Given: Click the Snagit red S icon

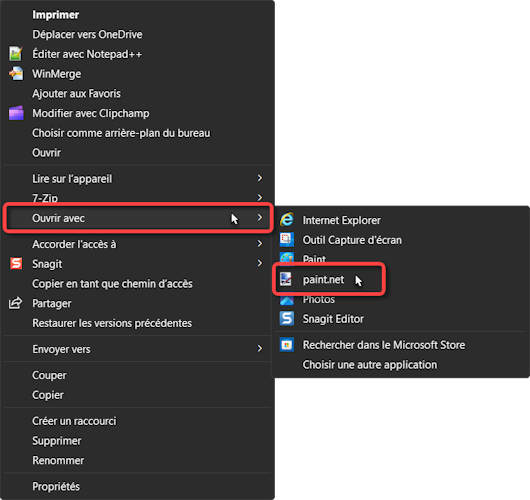Looking at the screenshot, I should 16,263.
